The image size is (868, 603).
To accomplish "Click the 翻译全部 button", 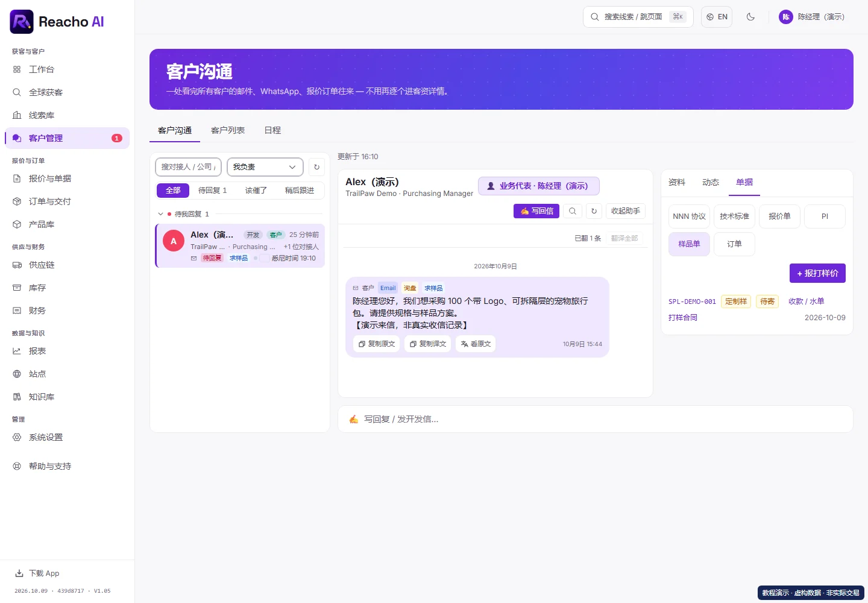I will tap(624, 238).
